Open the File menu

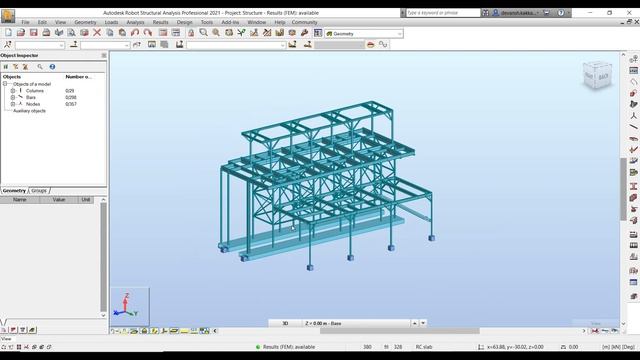(25, 22)
